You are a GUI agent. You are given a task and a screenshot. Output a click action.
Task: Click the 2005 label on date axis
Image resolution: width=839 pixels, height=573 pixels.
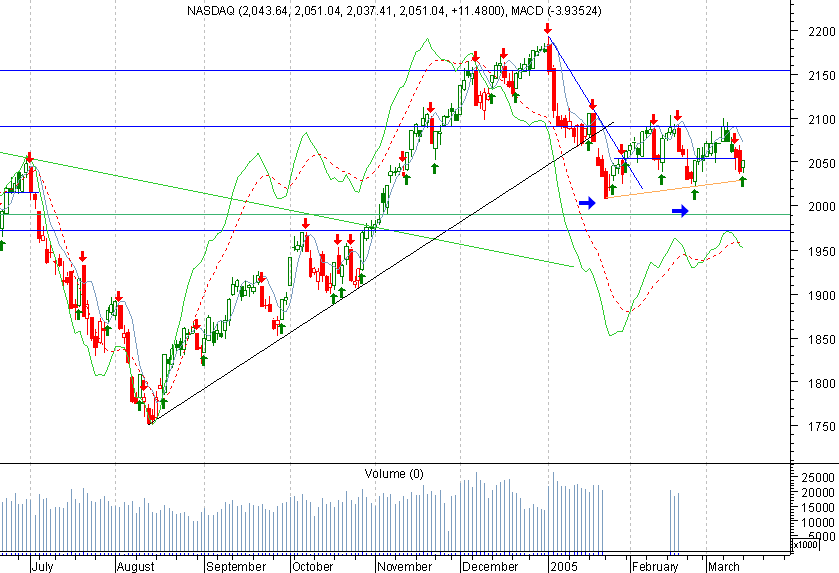pos(564,566)
